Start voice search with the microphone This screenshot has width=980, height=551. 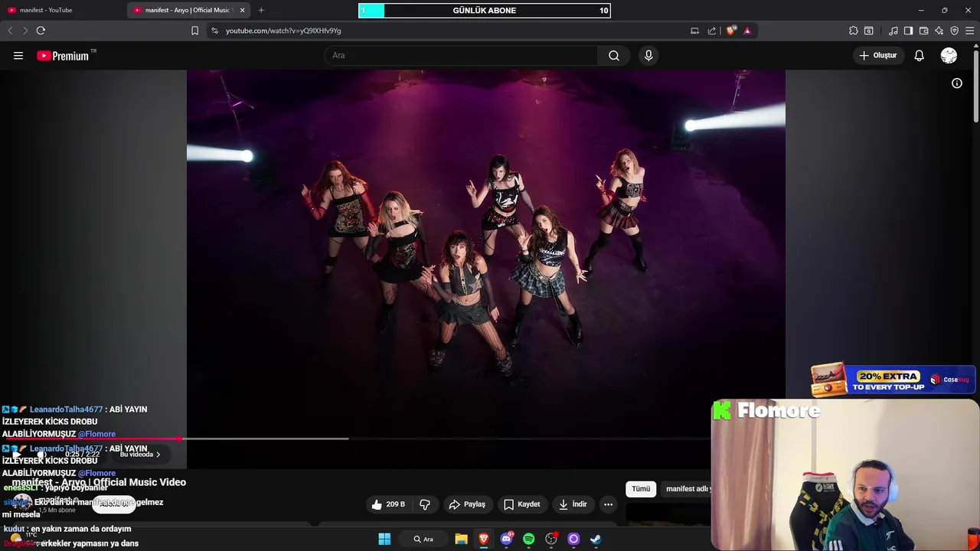(x=648, y=55)
